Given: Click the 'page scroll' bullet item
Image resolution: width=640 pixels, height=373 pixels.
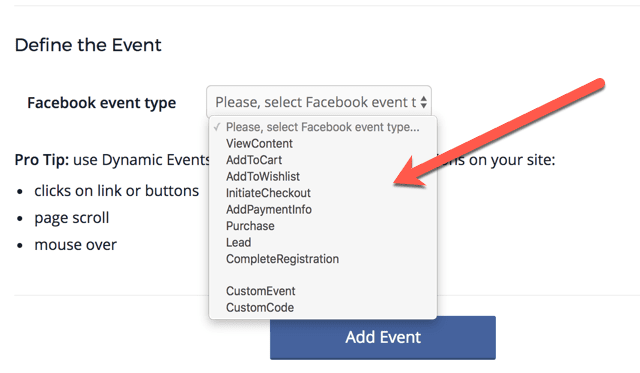Looking at the screenshot, I should (x=72, y=218).
